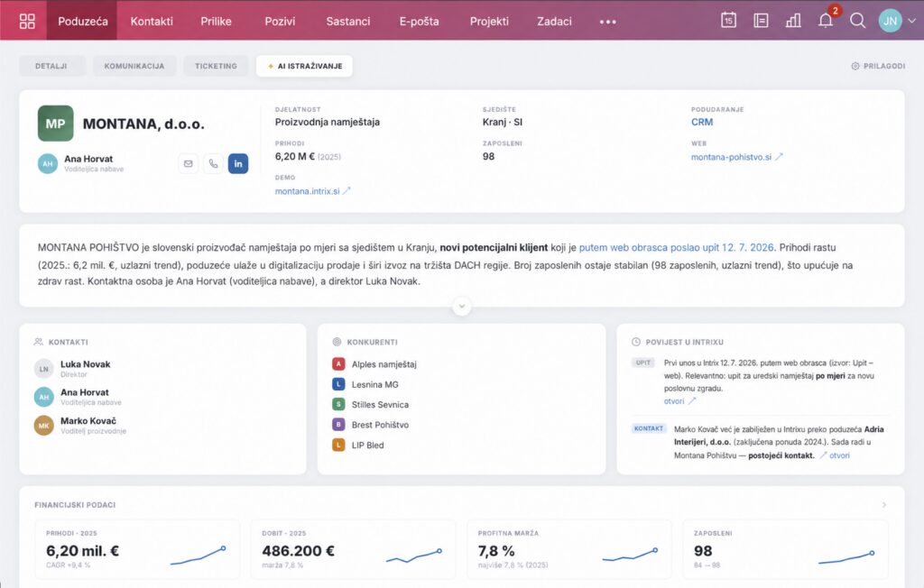This screenshot has height=588, width=924.
Task: Select competitor Lesnina MG
Action: click(374, 384)
